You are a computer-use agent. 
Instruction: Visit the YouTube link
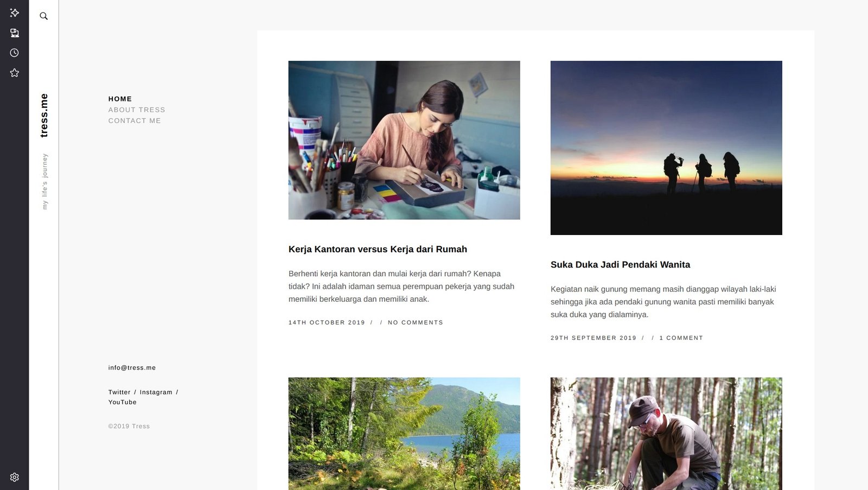click(x=123, y=402)
